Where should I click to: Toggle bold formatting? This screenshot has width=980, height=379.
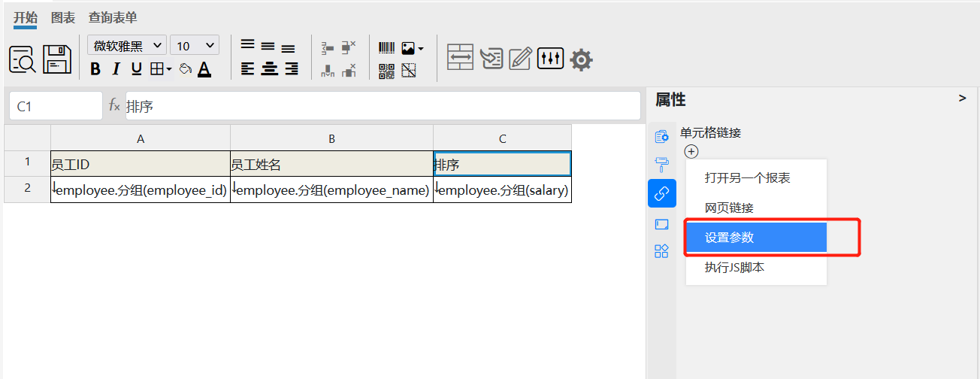(95, 69)
